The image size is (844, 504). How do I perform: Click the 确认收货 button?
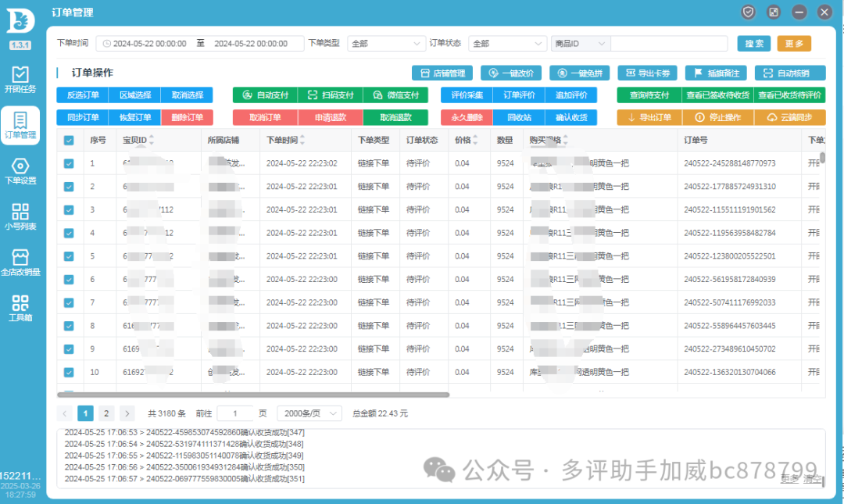pyautogui.click(x=571, y=117)
